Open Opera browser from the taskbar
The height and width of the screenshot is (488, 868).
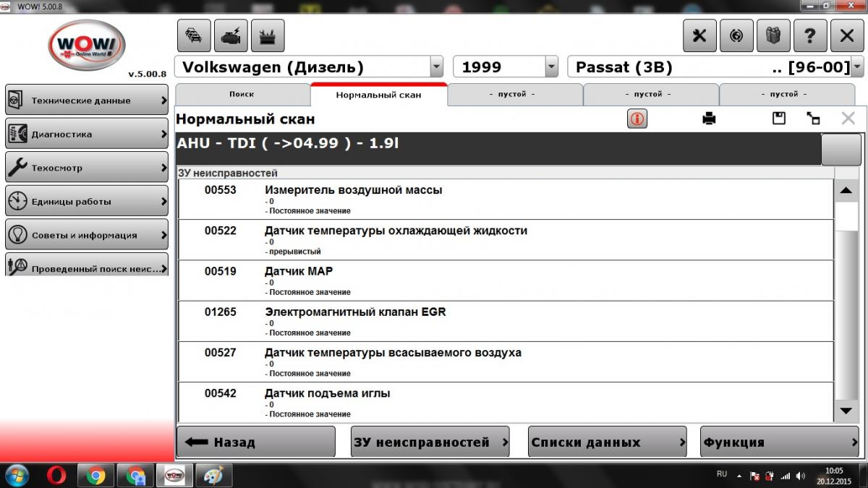click(x=56, y=476)
